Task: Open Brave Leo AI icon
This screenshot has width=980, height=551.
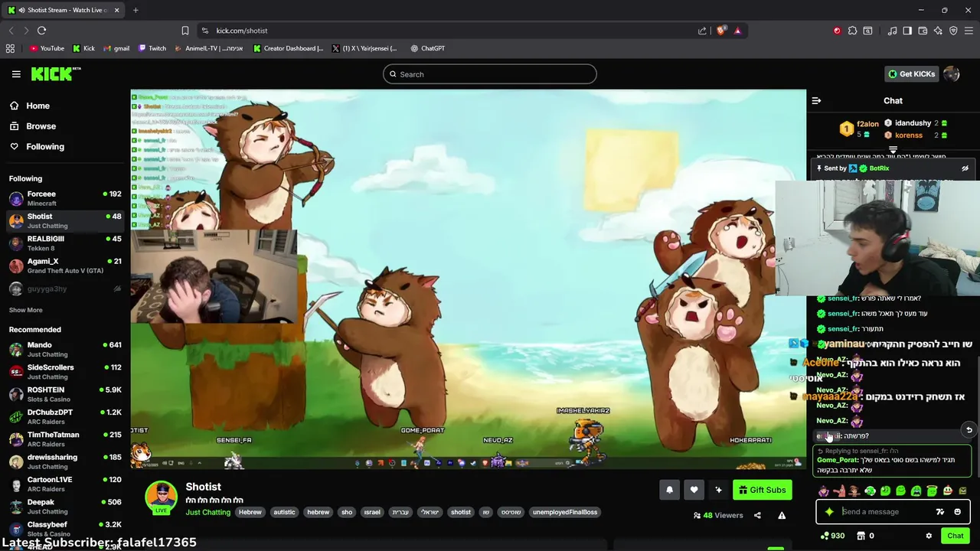Action: 938,31
